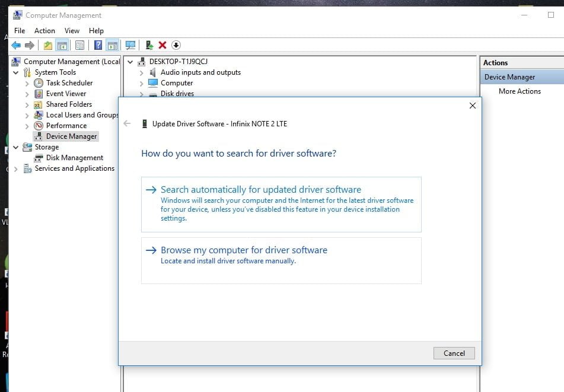Select Disk Management in the tree

coord(75,158)
